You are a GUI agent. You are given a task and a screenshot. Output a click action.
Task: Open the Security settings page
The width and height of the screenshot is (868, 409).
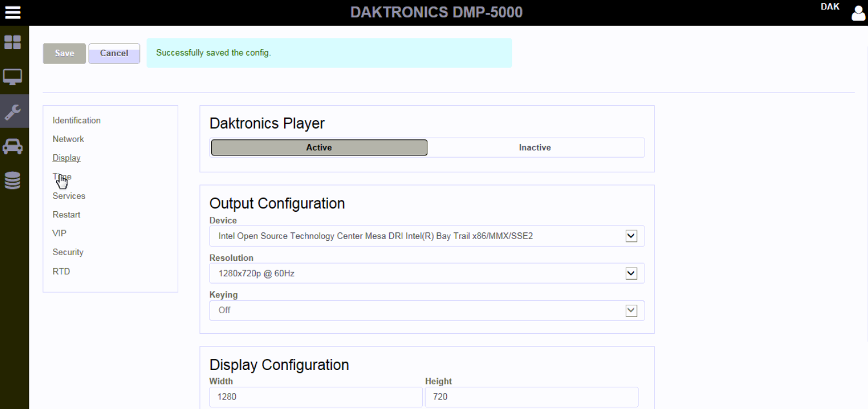(x=67, y=252)
